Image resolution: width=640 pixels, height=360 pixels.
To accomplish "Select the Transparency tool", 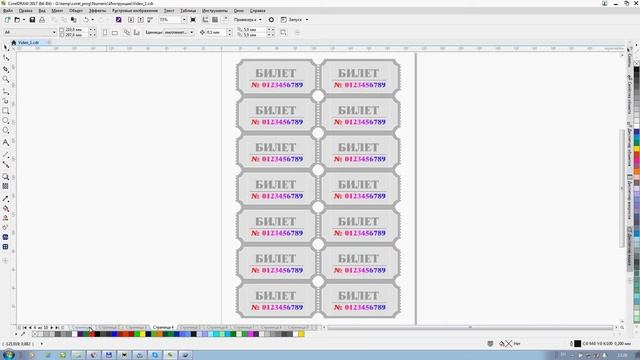I will click(6, 186).
